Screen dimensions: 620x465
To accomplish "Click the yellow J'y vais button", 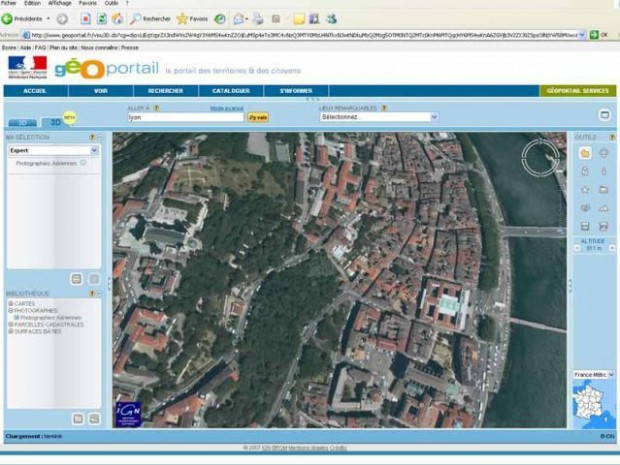I will click(x=258, y=117).
